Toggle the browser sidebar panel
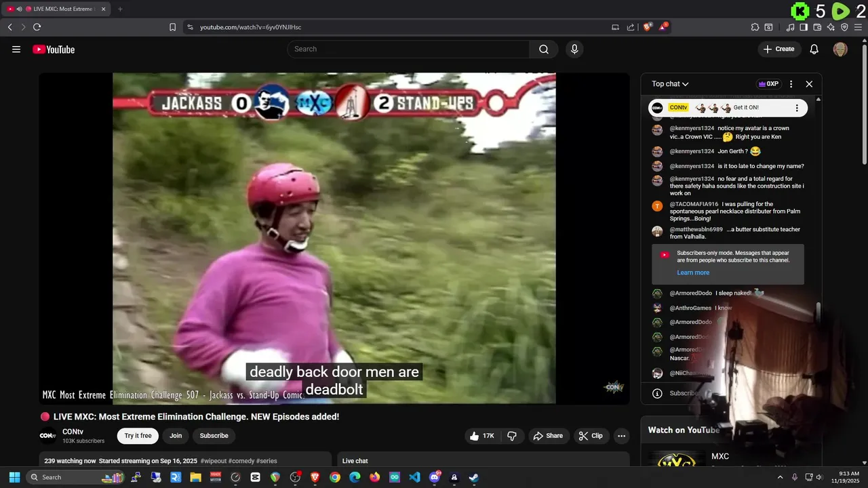The width and height of the screenshot is (868, 488). (x=804, y=27)
